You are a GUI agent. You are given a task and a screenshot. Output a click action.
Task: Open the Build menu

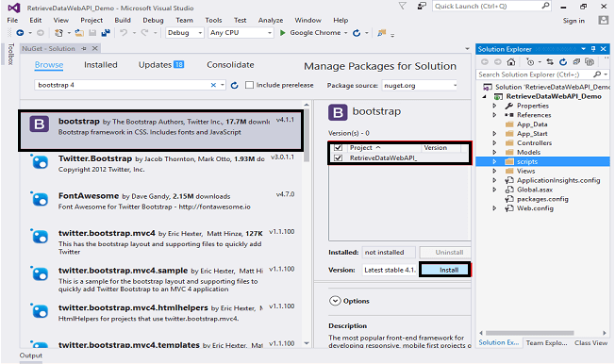click(x=123, y=21)
